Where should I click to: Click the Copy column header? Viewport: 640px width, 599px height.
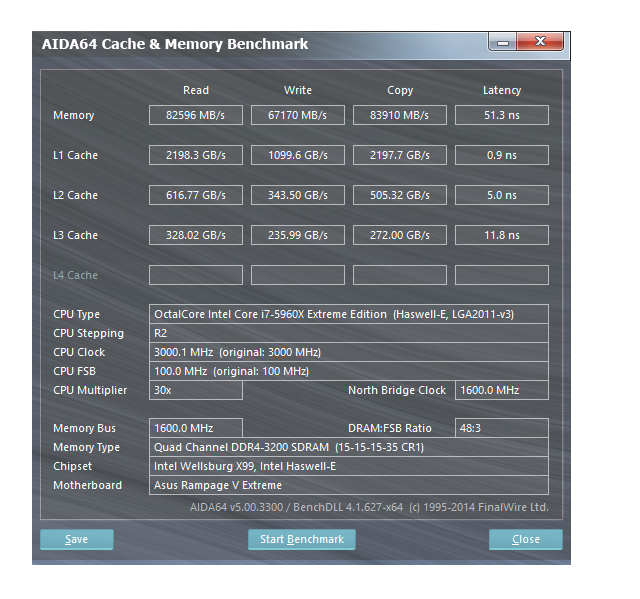coord(400,90)
